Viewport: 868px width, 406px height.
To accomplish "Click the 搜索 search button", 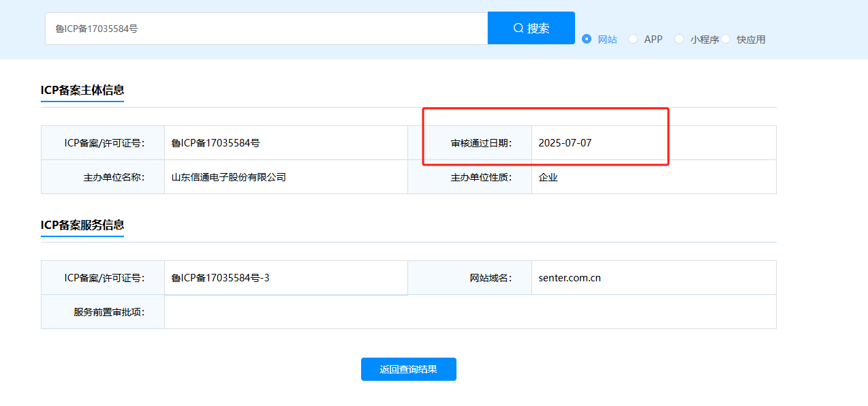I will pos(531,28).
